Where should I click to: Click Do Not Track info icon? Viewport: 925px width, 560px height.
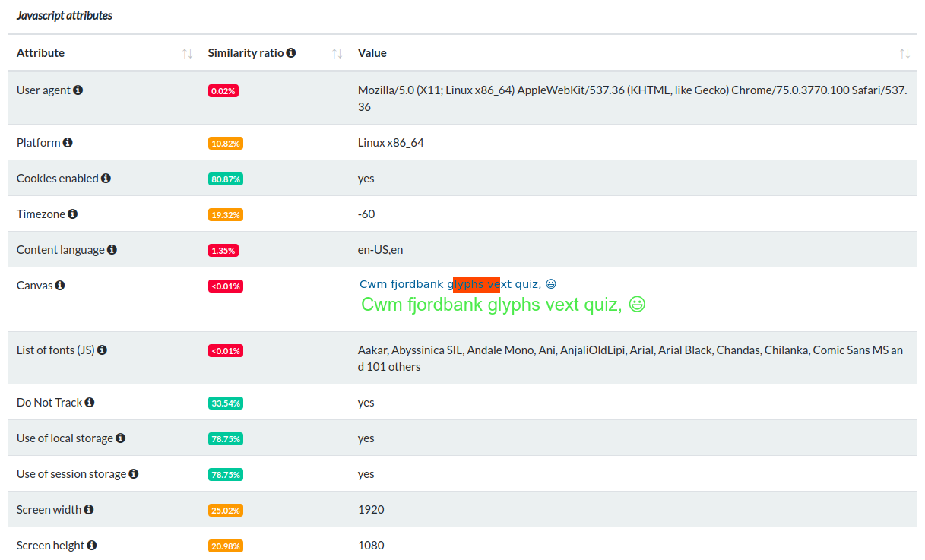point(90,402)
